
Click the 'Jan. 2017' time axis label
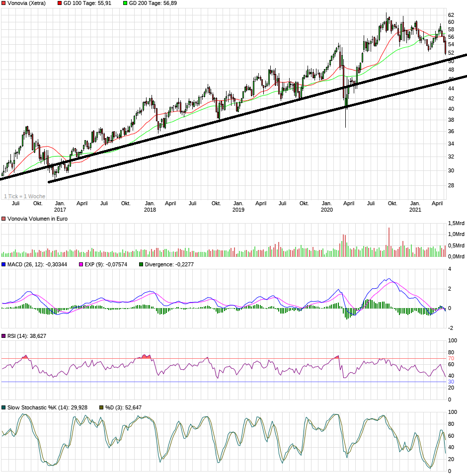click(x=60, y=206)
